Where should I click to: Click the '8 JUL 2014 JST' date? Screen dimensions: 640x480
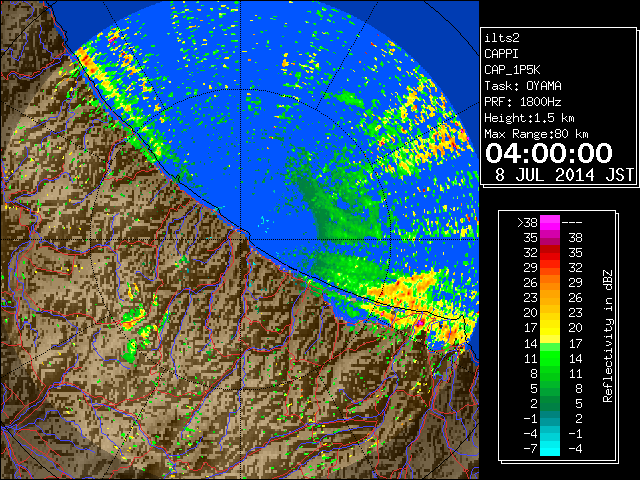[564, 175]
